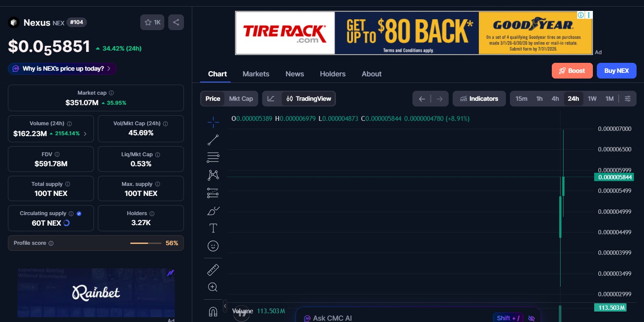The width and height of the screenshot is (644, 322).
Task: Click the 34.42% (24h) price change
Action: (118, 48)
